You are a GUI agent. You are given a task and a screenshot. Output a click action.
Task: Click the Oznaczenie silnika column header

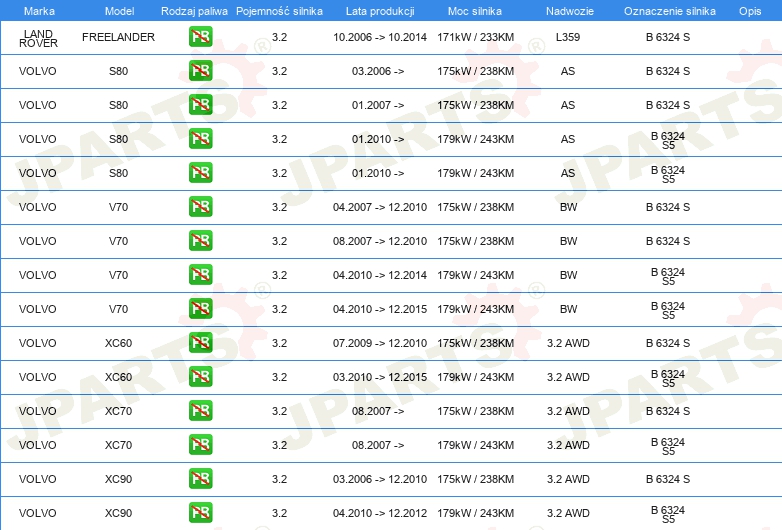click(x=670, y=11)
